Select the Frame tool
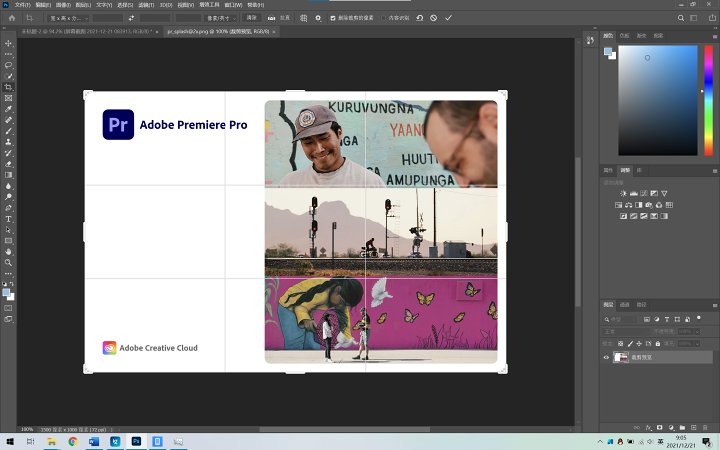This screenshot has width=720, height=450. pyautogui.click(x=8, y=98)
